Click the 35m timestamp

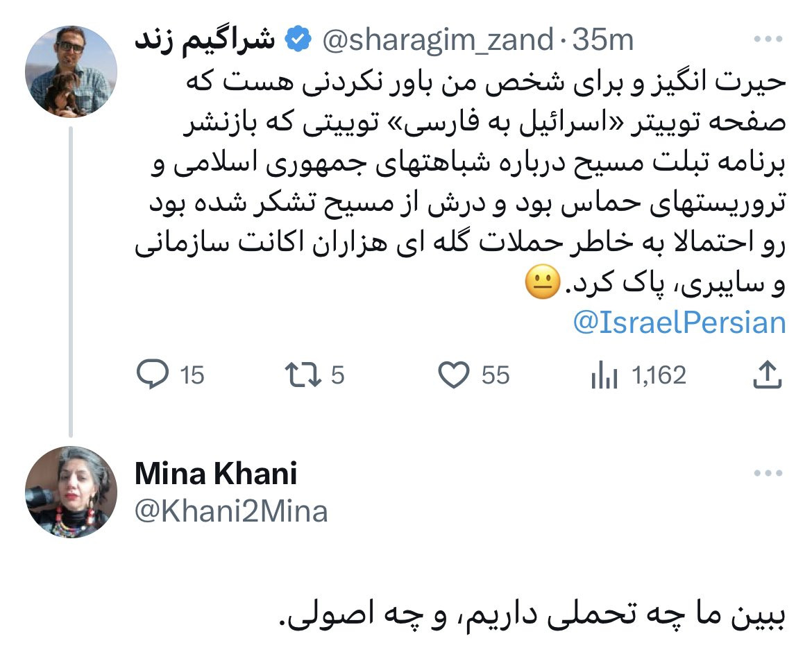pyautogui.click(x=603, y=40)
